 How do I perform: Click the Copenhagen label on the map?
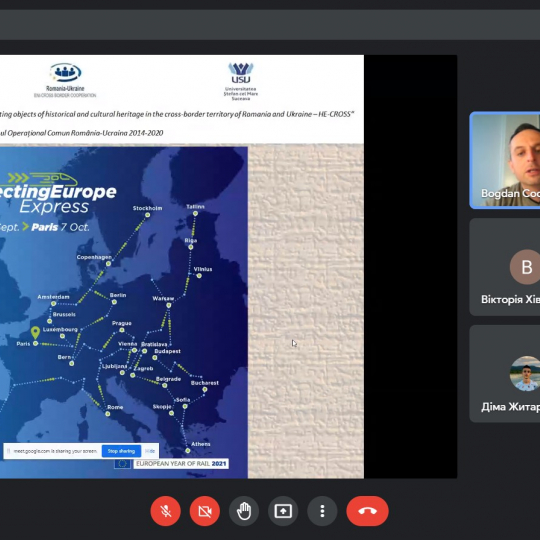pyautogui.click(x=94, y=257)
